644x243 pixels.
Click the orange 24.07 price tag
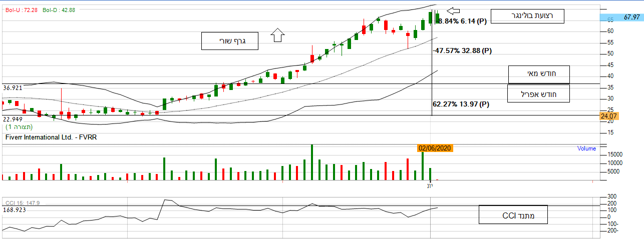point(609,116)
